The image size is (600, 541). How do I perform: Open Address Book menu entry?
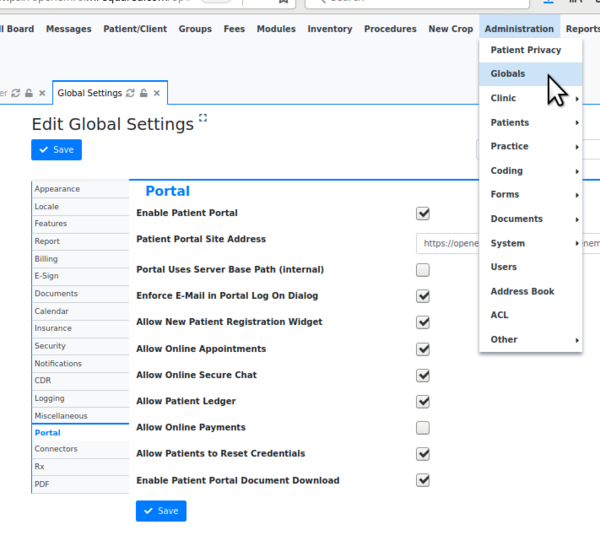click(x=530, y=292)
